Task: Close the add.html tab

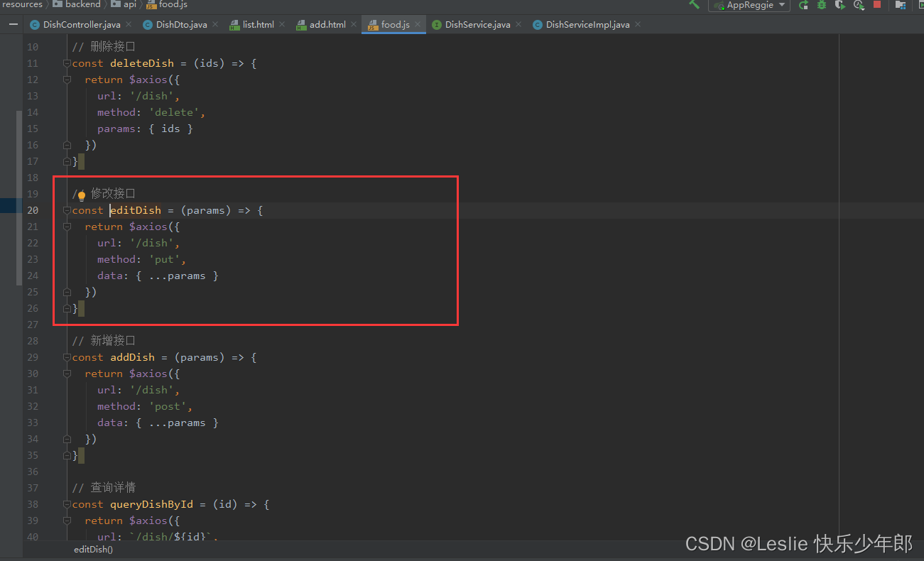Action: [354, 24]
